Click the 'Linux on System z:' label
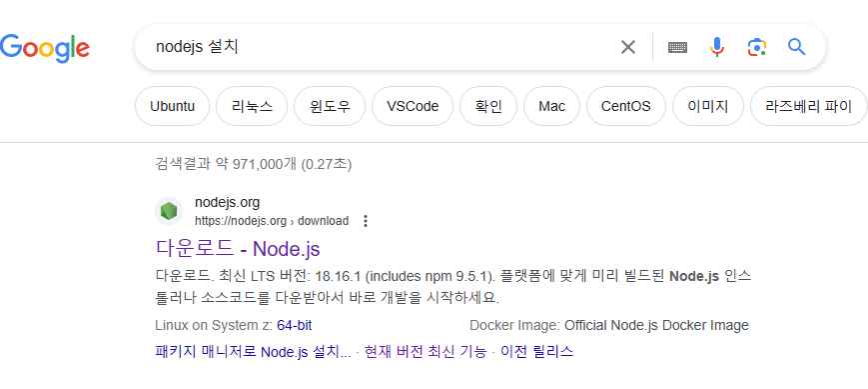This screenshot has width=868, height=389. click(x=214, y=325)
